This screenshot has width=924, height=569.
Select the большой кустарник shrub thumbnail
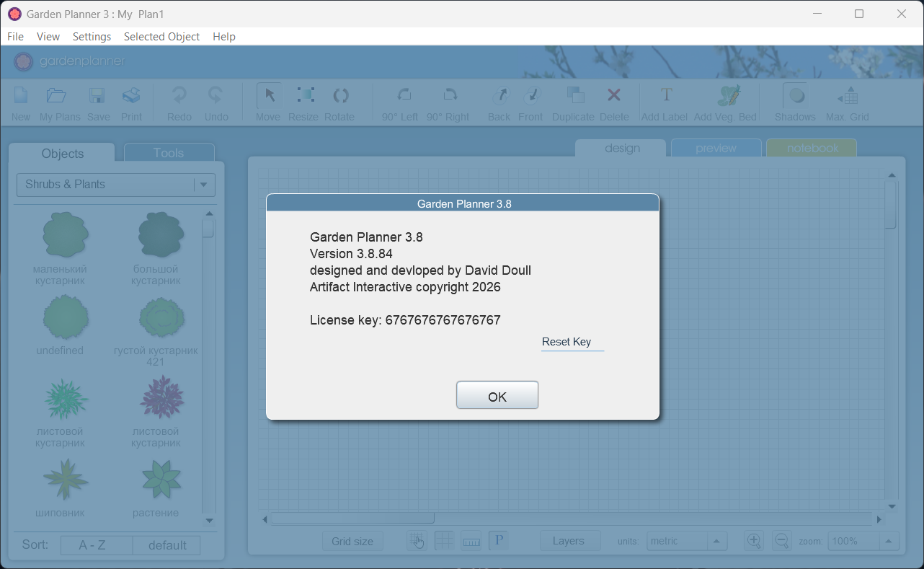[161, 234]
